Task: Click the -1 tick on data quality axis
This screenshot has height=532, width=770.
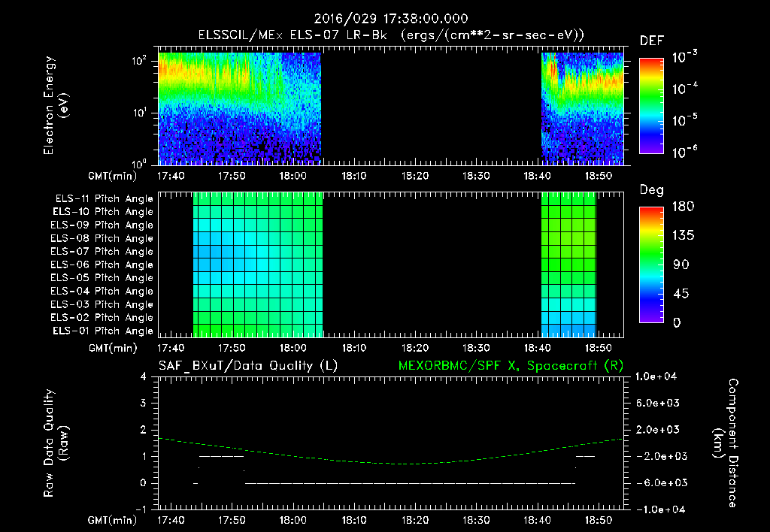Action: pyautogui.click(x=141, y=509)
